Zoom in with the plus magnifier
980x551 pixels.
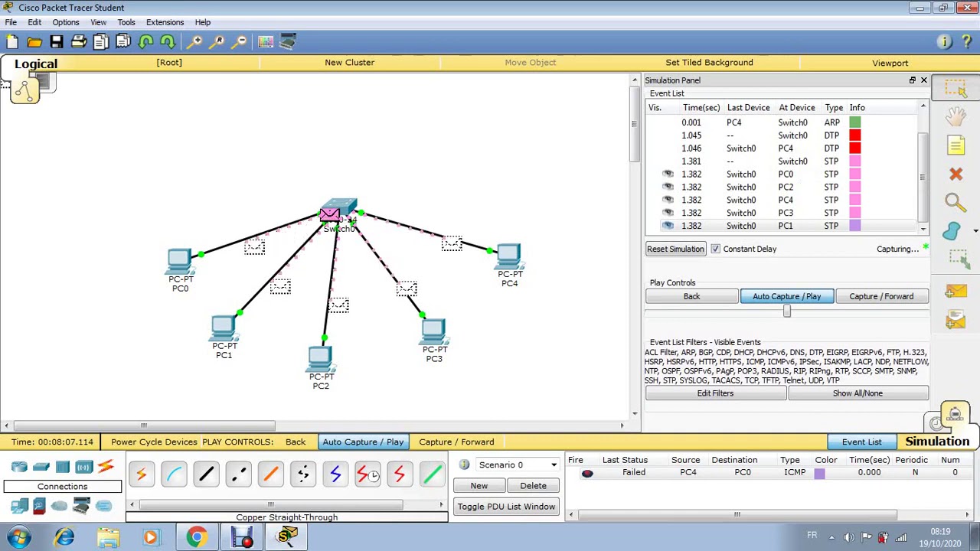point(195,42)
